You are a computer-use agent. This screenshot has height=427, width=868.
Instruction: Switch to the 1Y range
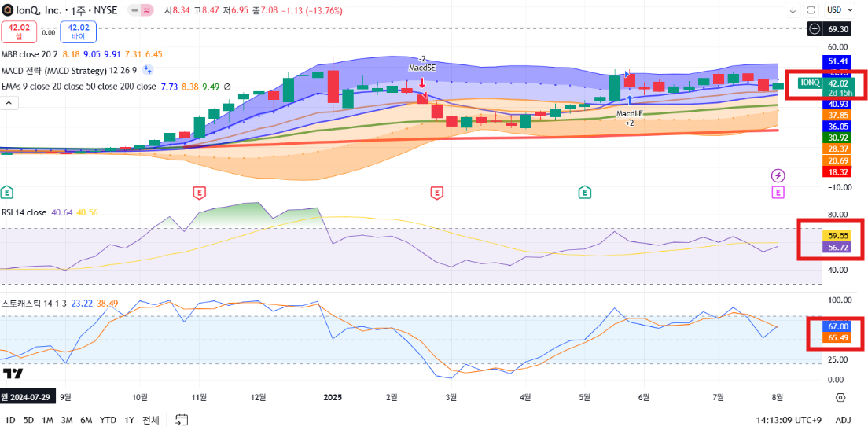pos(130,420)
